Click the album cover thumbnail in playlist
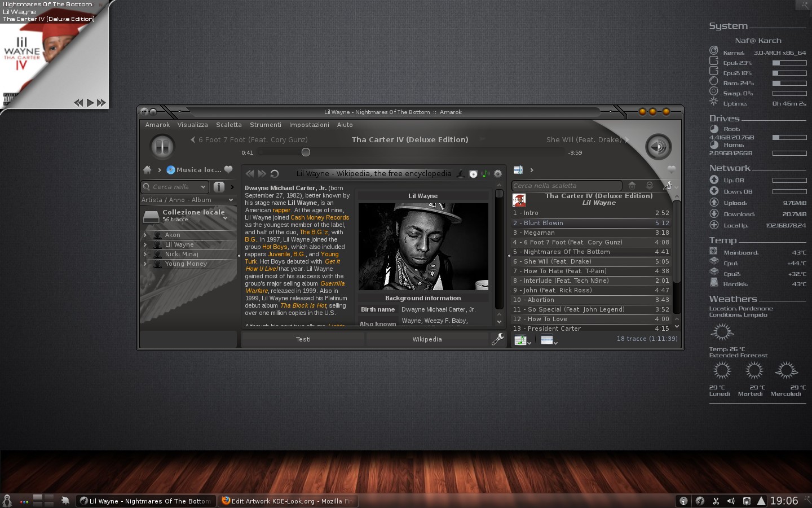This screenshot has height=508, width=812. click(519, 200)
